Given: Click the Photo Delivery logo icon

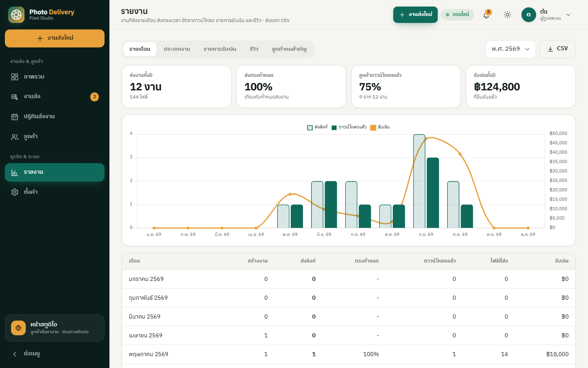Looking at the screenshot, I should coord(16,15).
